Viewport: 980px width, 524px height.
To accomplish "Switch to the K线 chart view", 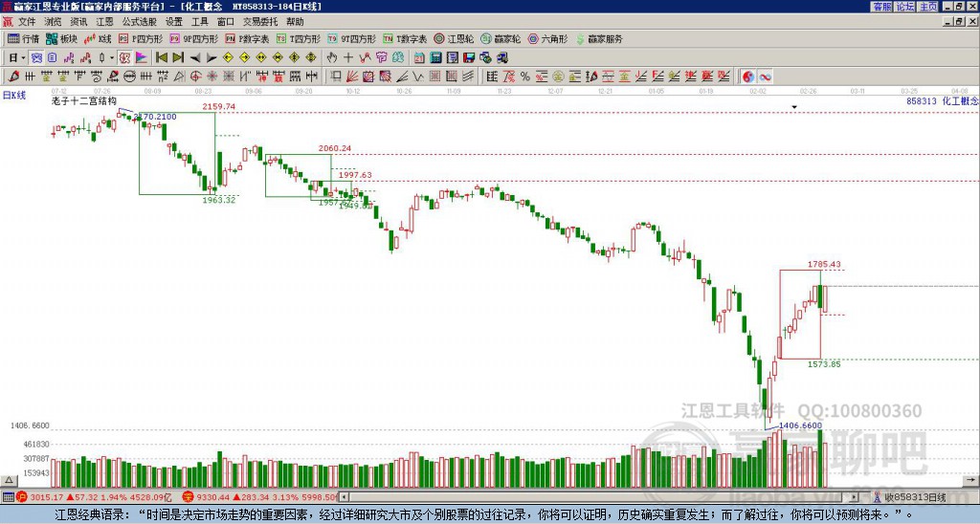I will click(x=97, y=38).
